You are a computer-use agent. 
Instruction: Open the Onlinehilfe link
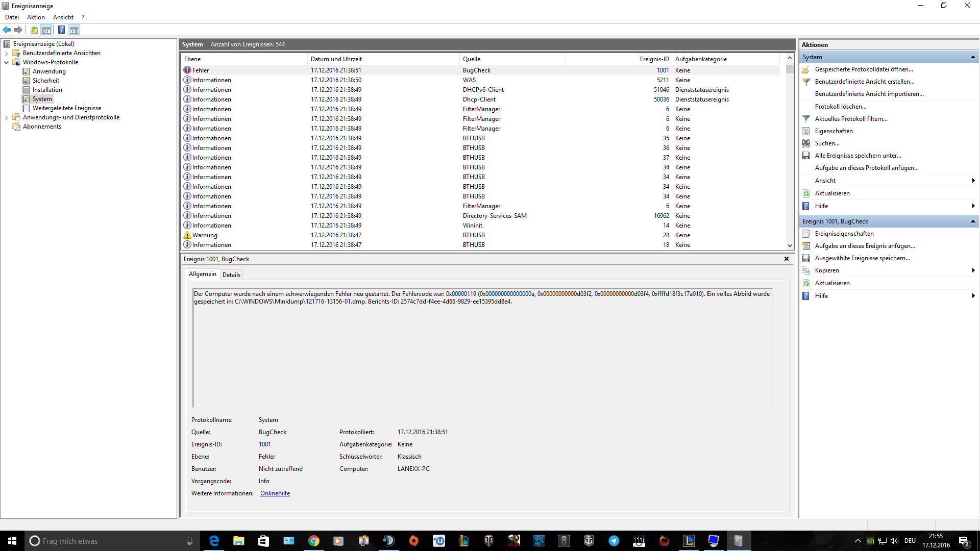click(x=275, y=493)
